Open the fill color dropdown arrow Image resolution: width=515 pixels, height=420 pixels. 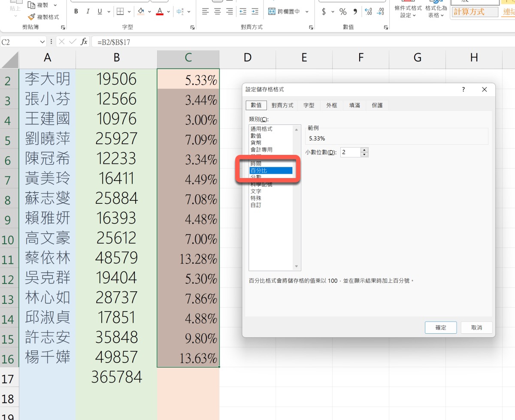[x=150, y=12]
